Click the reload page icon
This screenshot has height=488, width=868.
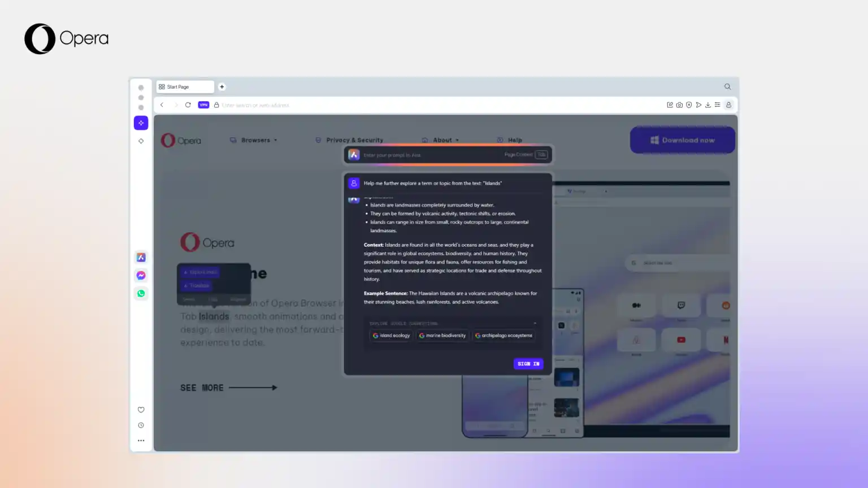click(x=188, y=105)
